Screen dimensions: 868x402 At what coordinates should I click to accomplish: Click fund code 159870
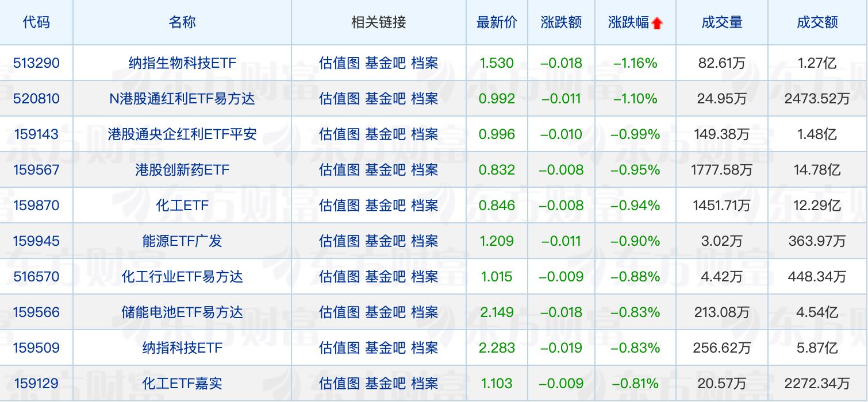[x=36, y=205]
